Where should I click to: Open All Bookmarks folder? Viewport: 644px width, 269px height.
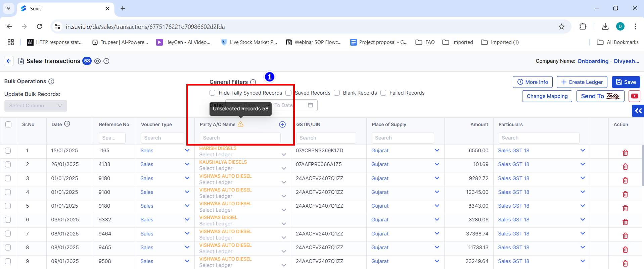tap(618, 42)
